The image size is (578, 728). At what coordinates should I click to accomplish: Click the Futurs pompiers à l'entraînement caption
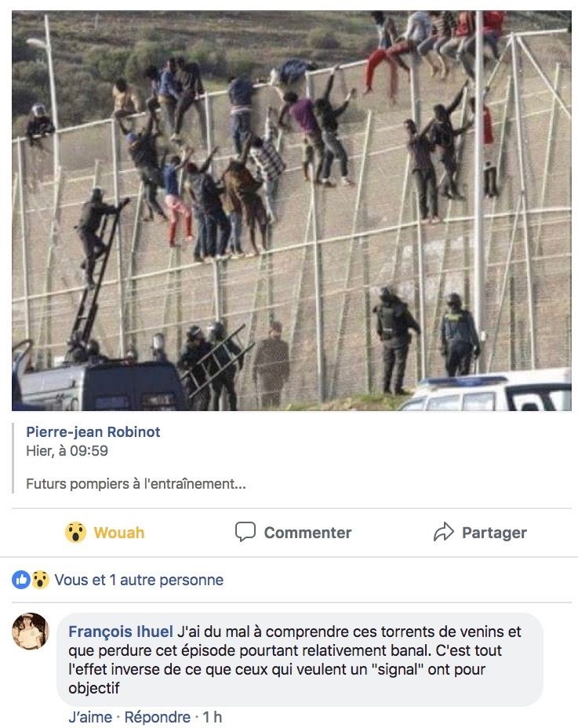(x=136, y=484)
